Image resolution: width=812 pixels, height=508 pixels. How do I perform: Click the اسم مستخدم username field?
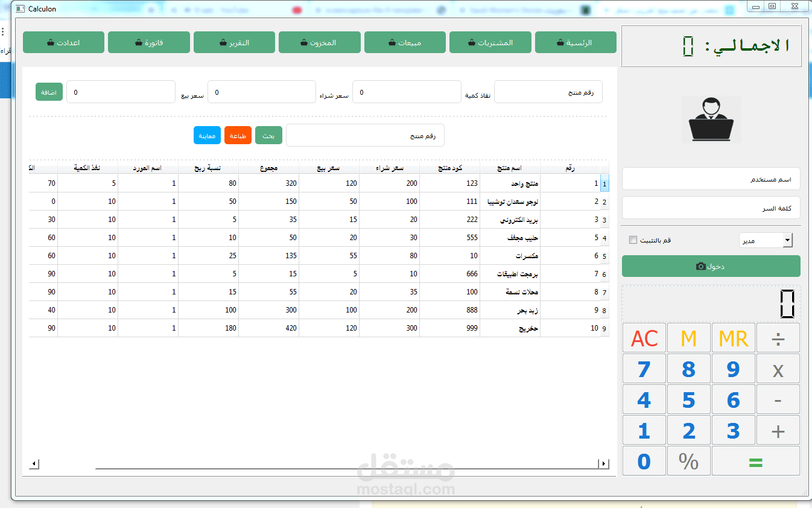(x=711, y=179)
